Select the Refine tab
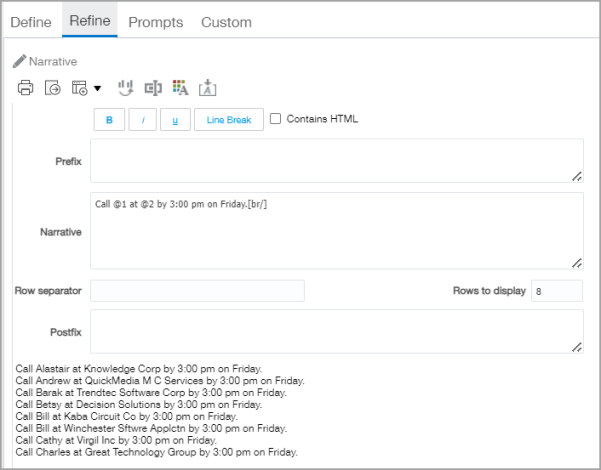Screen dimensions: 601x470 pos(90,21)
